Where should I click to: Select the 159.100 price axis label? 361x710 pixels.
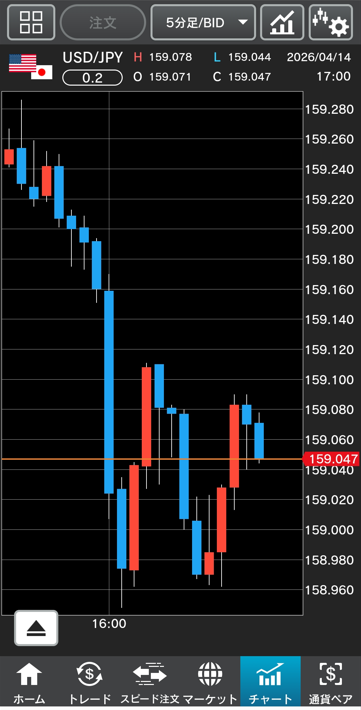329,379
